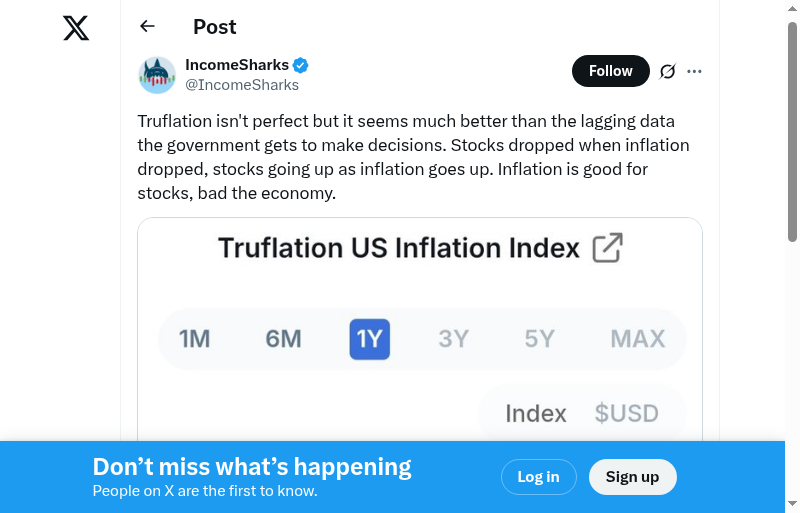Click the page vertical scrollbar
Screen dimensions: 800x513
tap(792, 130)
